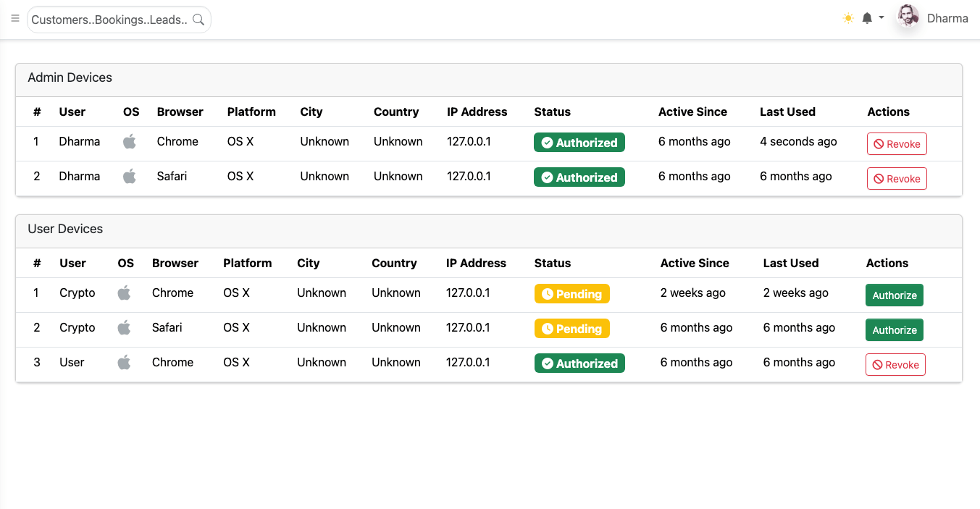This screenshot has height=509, width=980.
Task: Open the sidebar hamburger menu
Action: tap(15, 19)
